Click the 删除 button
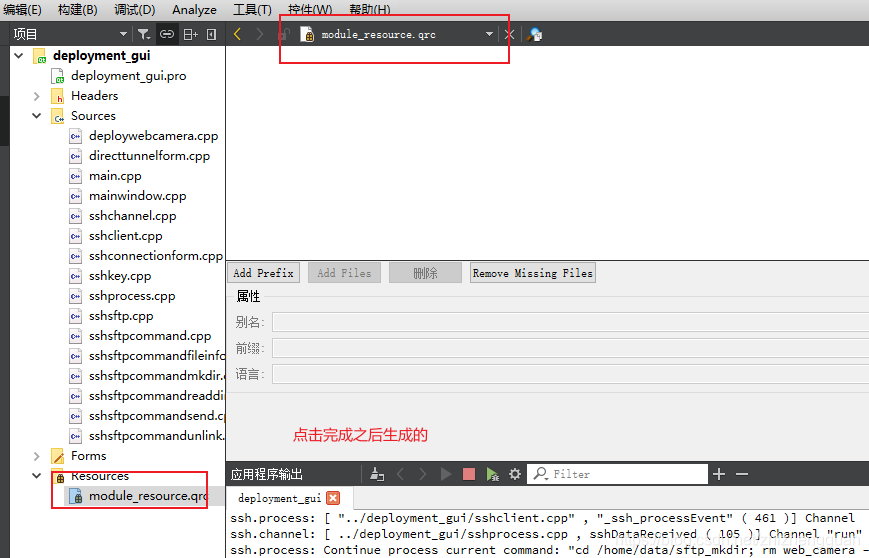The image size is (869, 558). click(425, 273)
